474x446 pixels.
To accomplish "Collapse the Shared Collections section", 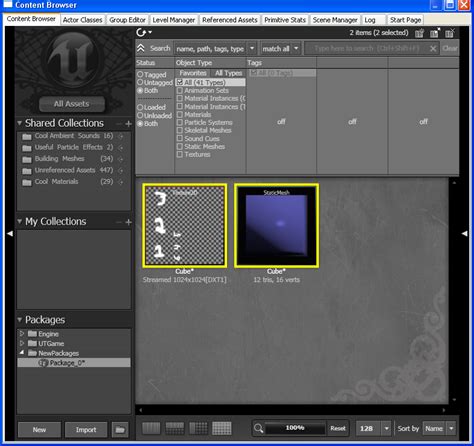I will [20, 123].
